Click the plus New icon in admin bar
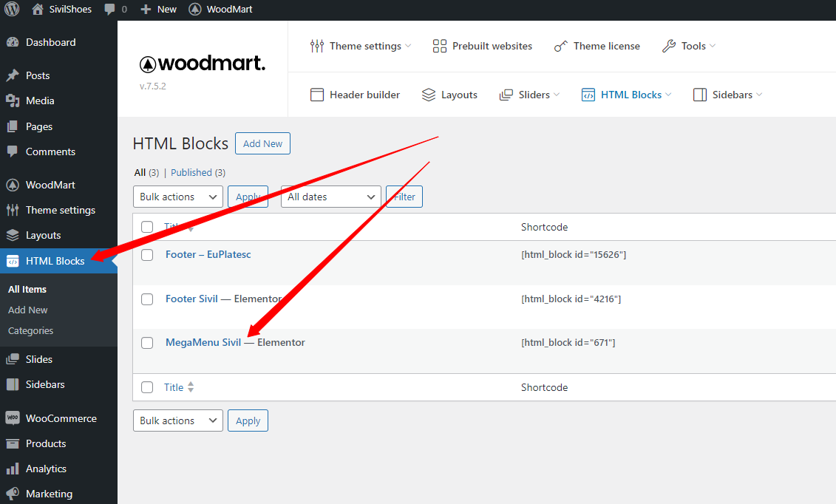The image size is (836, 504). pyautogui.click(x=146, y=10)
